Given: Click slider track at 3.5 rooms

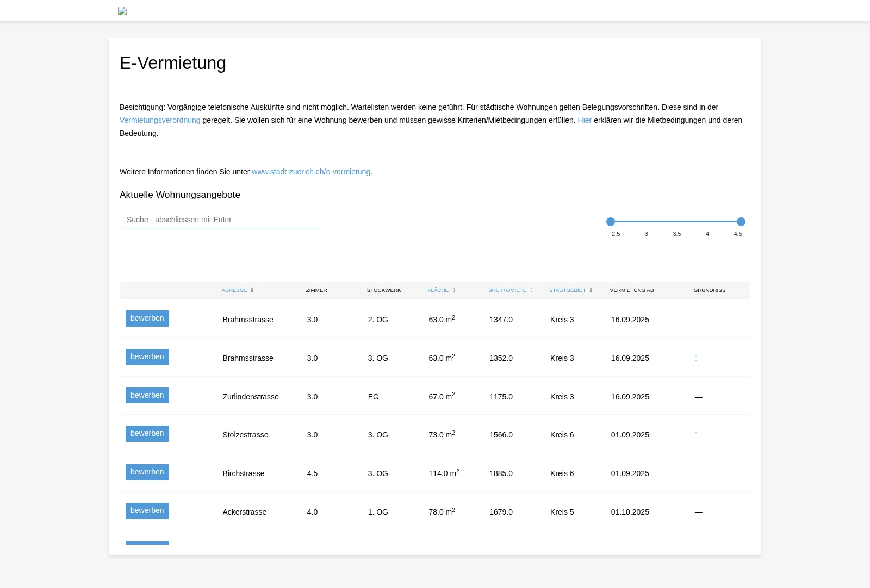Looking at the screenshot, I should click(x=677, y=222).
